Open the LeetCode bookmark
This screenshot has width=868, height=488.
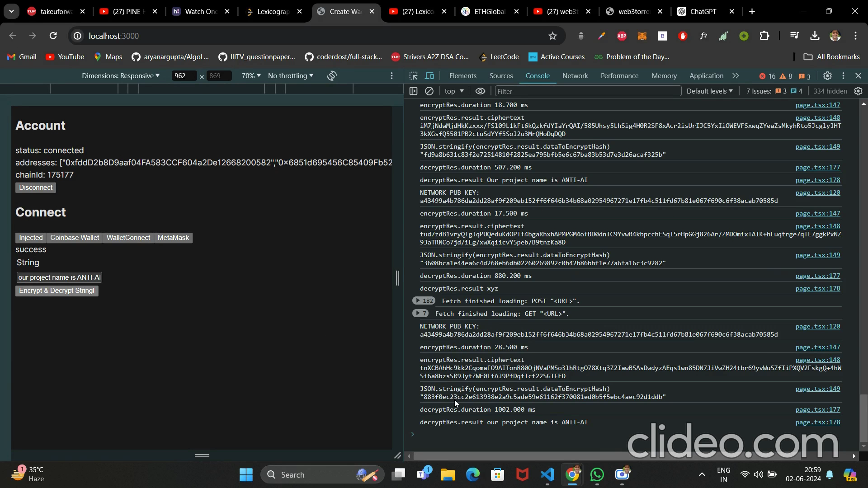point(499,57)
